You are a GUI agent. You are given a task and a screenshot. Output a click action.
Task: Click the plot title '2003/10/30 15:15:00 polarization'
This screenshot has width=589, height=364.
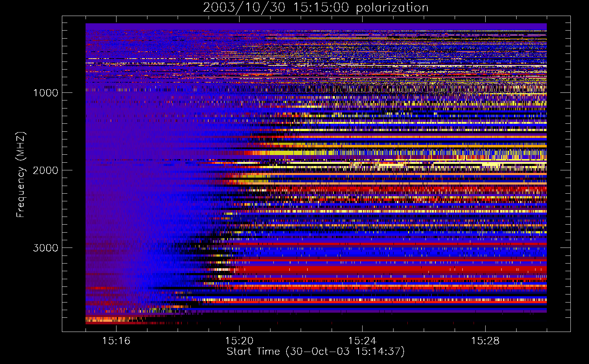316,8
